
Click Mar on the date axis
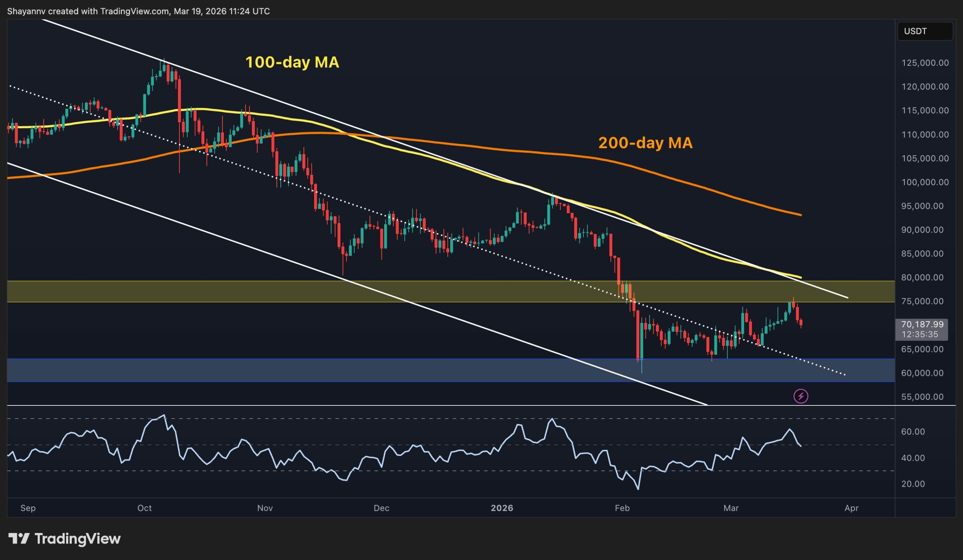point(732,508)
